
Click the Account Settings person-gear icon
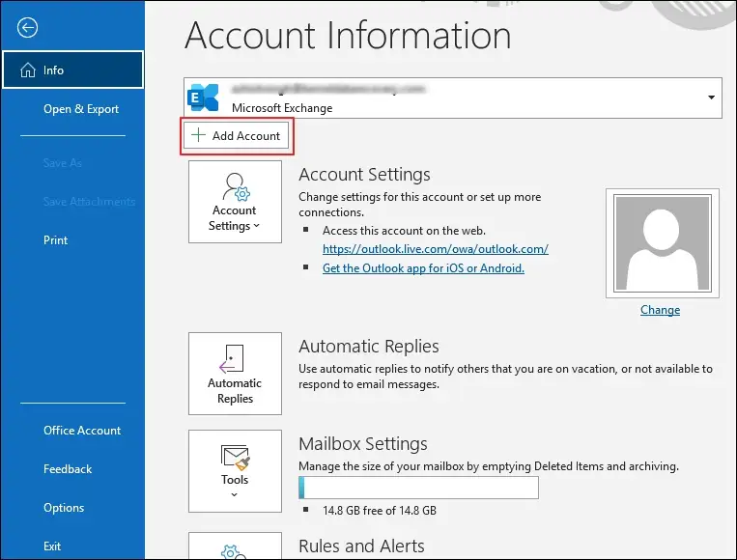[237, 187]
